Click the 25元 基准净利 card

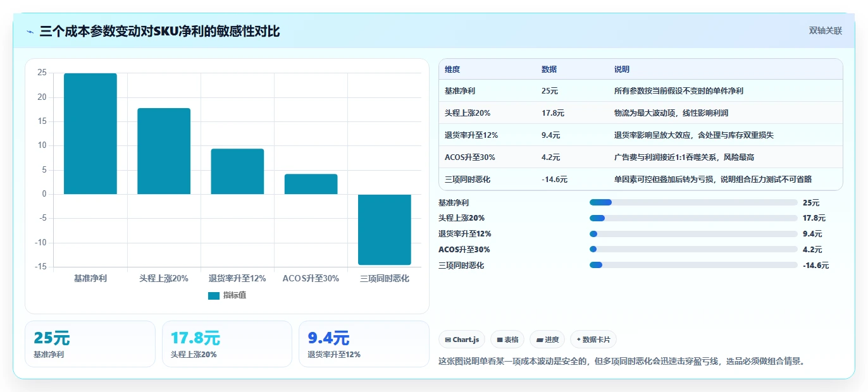tap(90, 344)
